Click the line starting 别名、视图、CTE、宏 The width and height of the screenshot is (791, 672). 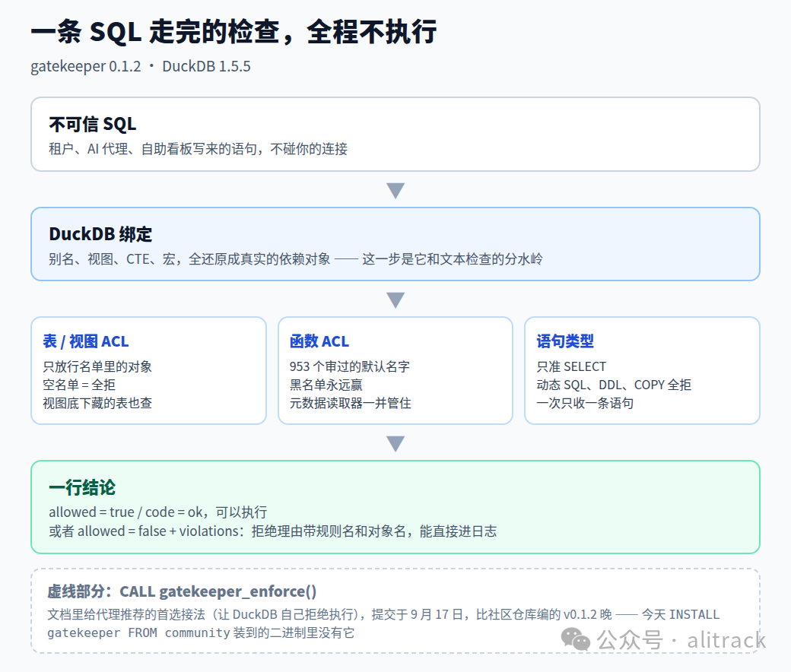pyautogui.click(x=296, y=259)
